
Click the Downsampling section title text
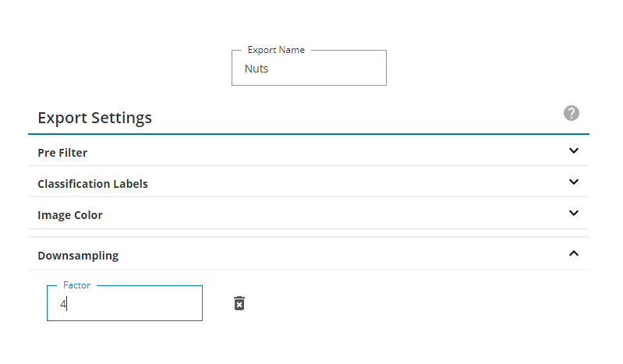78,256
